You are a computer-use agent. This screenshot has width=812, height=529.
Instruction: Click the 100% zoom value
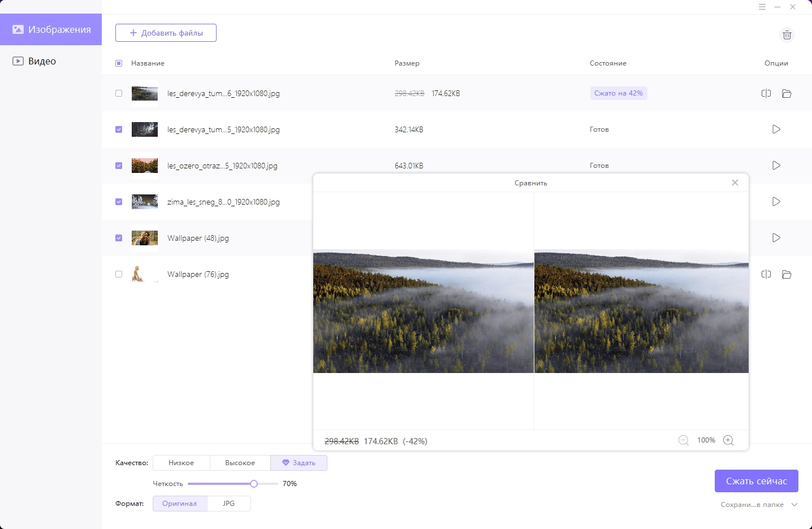pyautogui.click(x=706, y=440)
